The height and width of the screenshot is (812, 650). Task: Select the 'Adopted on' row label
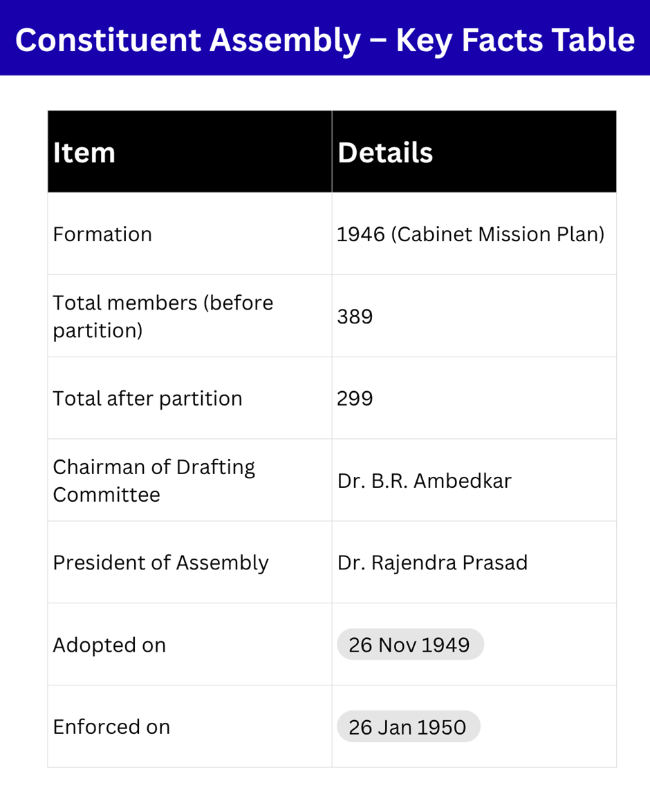(x=109, y=645)
